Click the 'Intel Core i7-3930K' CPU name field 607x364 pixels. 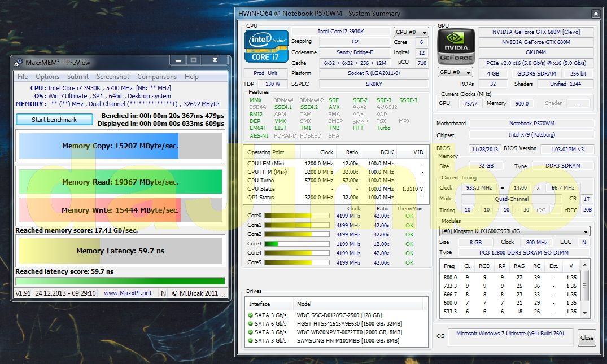coord(340,32)
